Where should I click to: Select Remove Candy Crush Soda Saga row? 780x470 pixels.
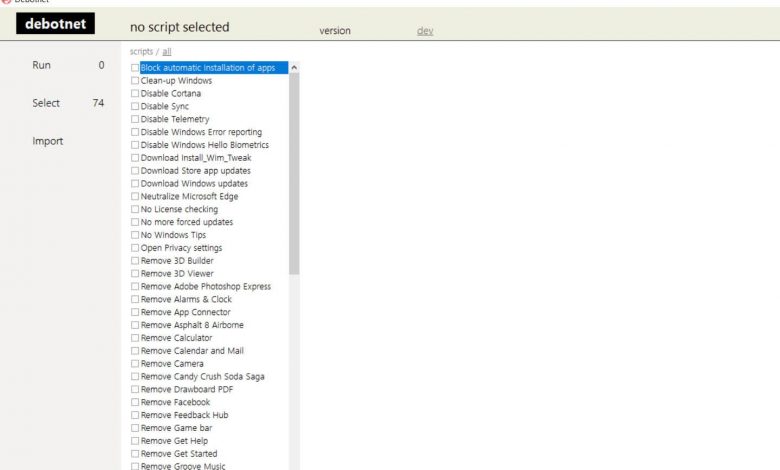[x=202, y=377]
